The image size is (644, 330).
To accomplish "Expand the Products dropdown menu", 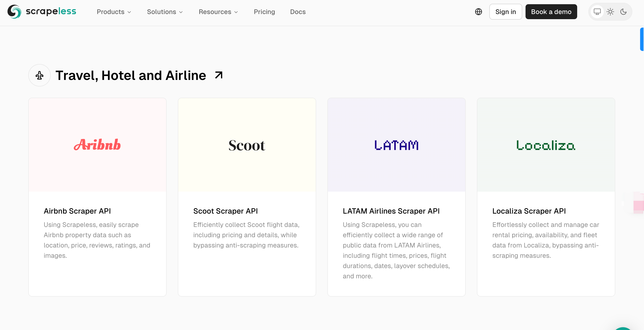I will click(114, 12).
